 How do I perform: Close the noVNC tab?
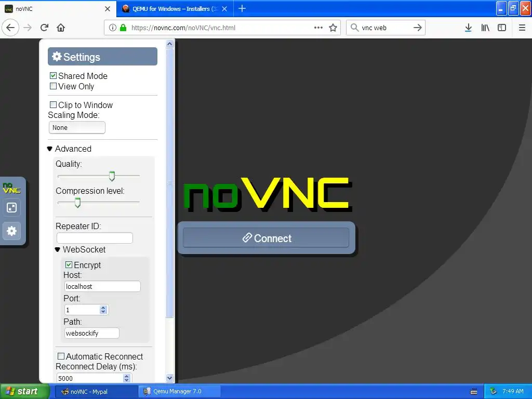click(108, 9)
